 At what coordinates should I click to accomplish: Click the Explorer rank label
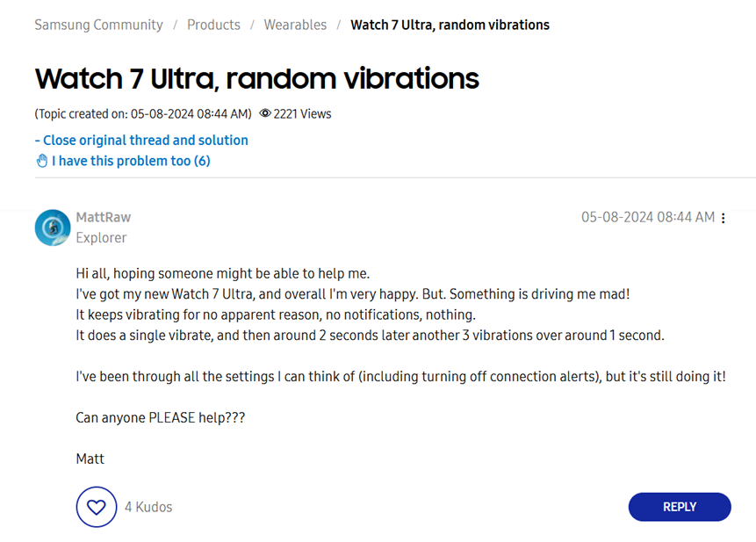(x=101, y=238)
